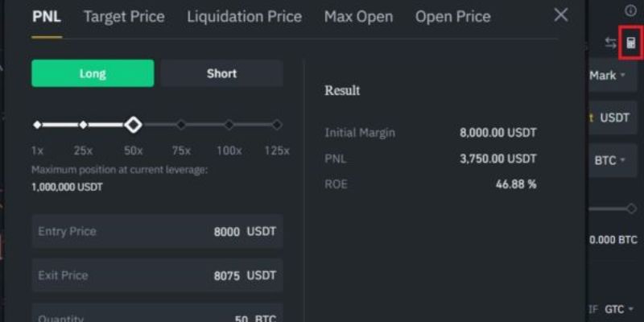This screenshot has height=322, width=644.
Task: Click the transfer arrows icon
Action: pos(610,43)
